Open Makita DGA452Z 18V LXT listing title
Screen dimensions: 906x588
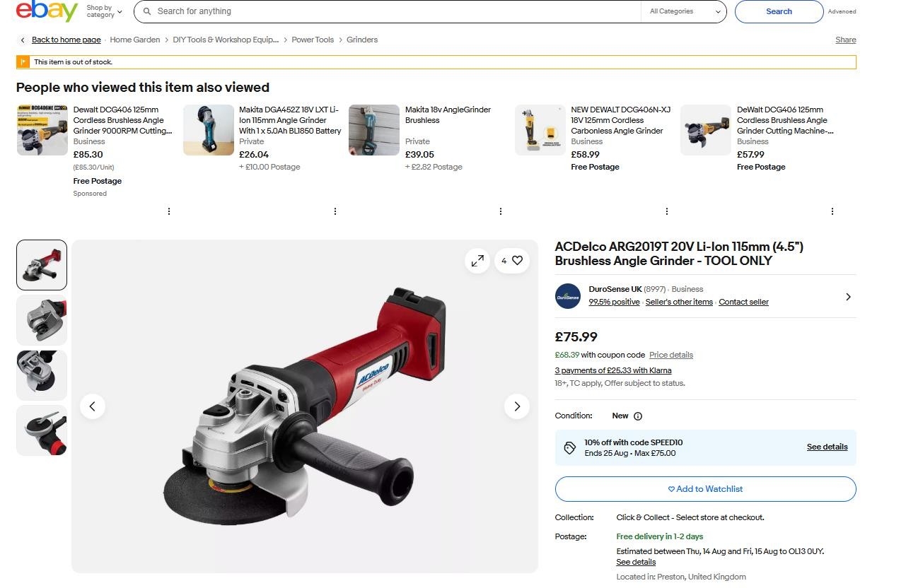pyautogui.click(x=290, y=120)
